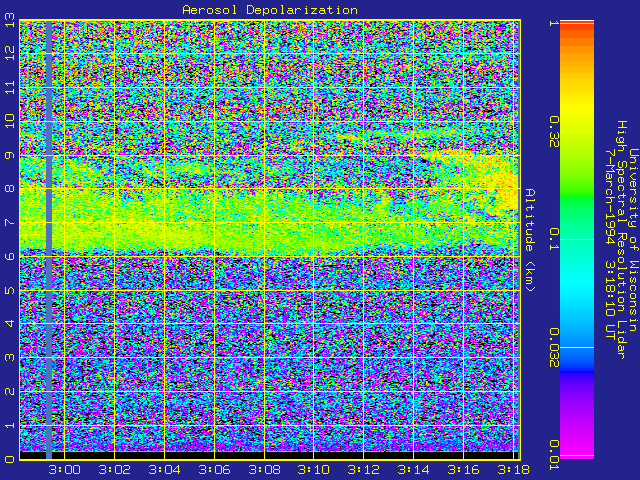The height and width of the screenshot is (480, 640).
Task: Click the 'Aerosol Depolarization' plot title
Action: tap(270, 10)
